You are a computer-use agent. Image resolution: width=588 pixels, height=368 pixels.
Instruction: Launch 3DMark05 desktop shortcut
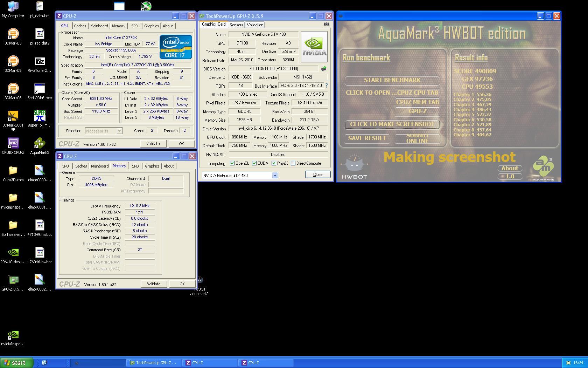13,64
